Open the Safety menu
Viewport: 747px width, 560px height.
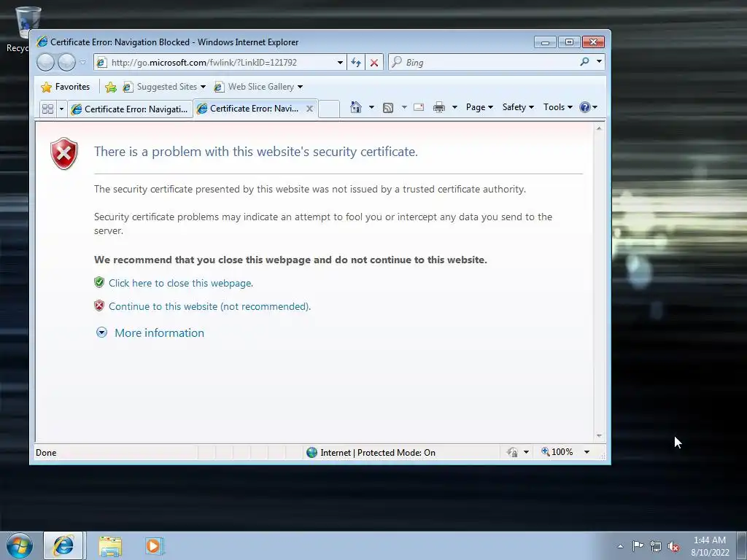519,107
